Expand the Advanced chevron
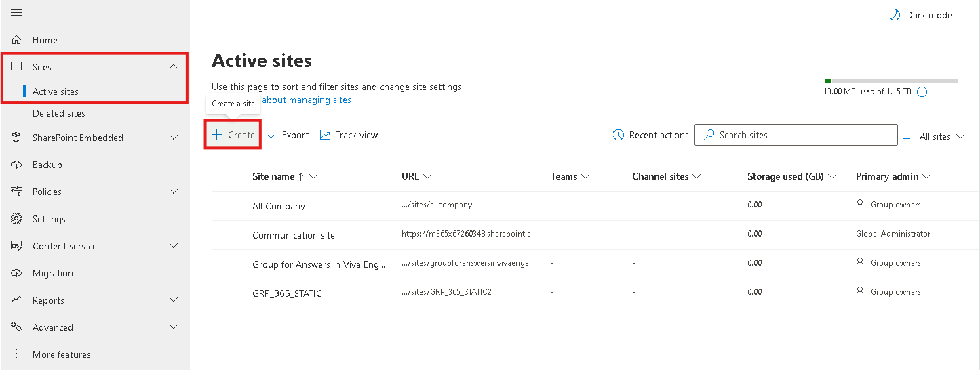The width and height of the screenshot is (980, 370). coord(174,327)
